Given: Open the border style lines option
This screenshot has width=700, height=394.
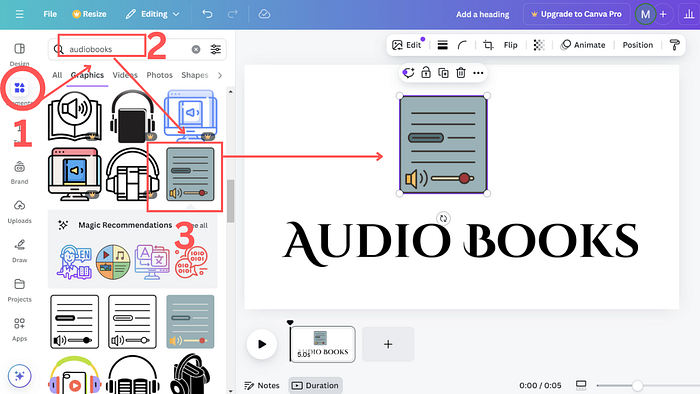Looking at the screenshot, I should coord(442,45).
